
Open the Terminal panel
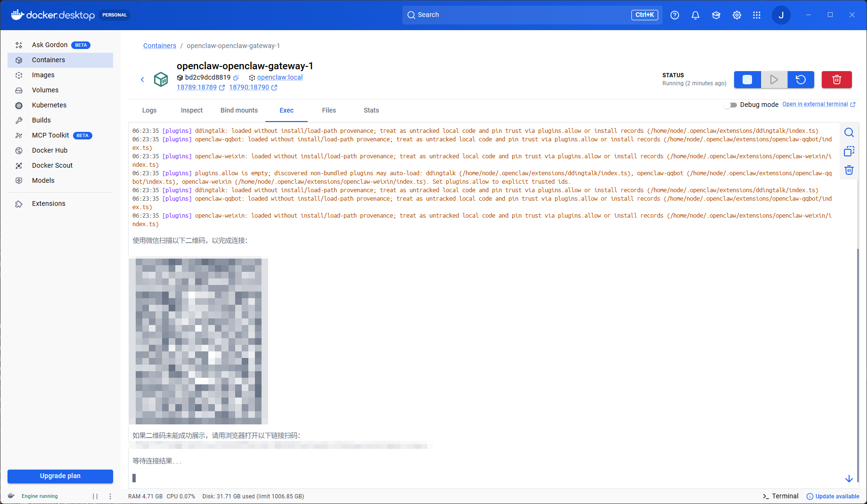[x=781, y=496]
